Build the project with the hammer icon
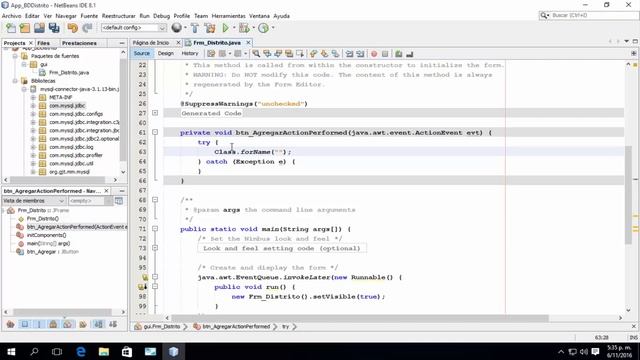Viewport: 640px width, 360px height. tap(195, 28)
